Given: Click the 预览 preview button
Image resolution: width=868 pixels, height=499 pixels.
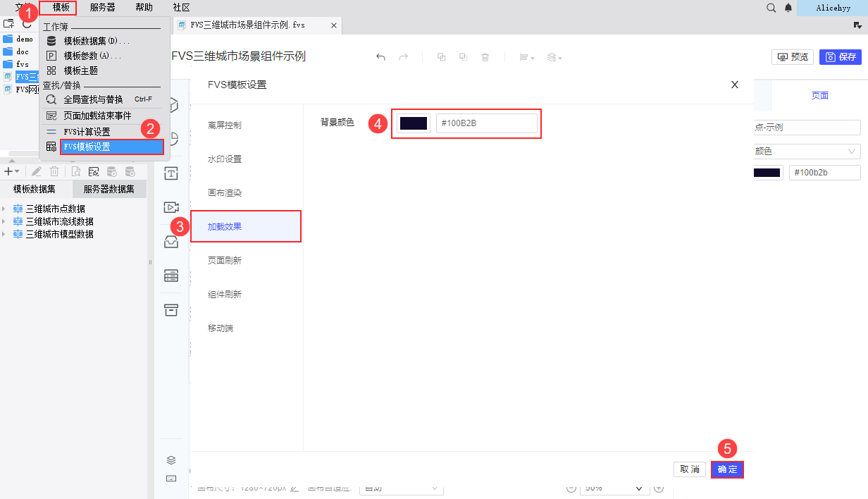Looking at the screenshot, I should [793, 57].
